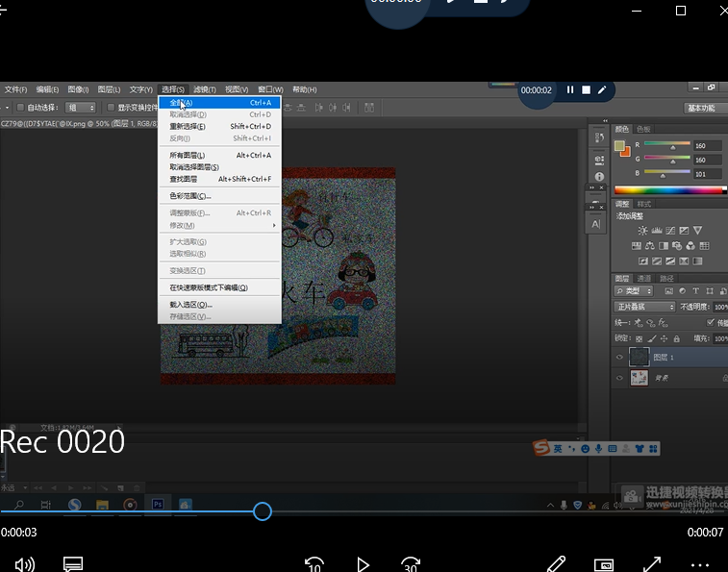Open the 滤镜(T) menu
The width and height of the screenshot is (728, 572).
click(x=205, y=89)
